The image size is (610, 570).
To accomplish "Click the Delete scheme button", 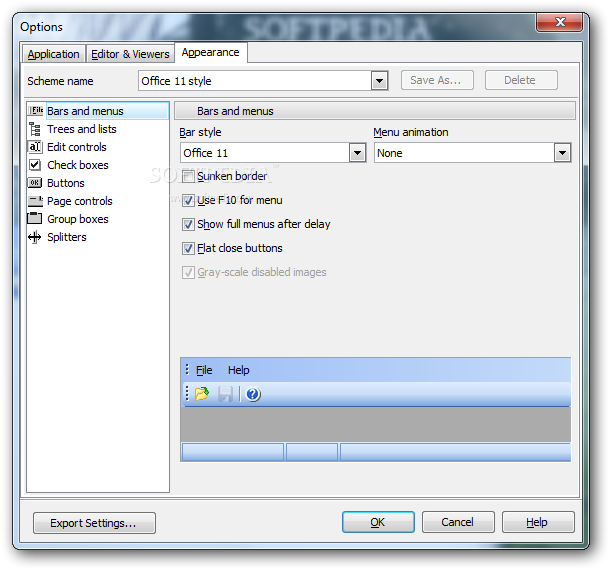I will click(521, 80).
